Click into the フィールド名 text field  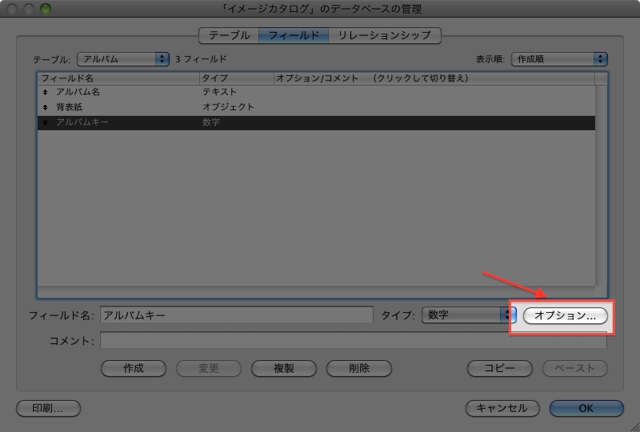(237, 315)
